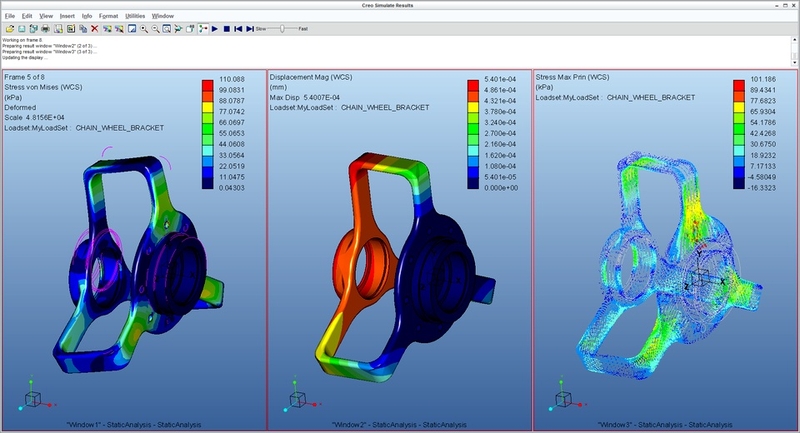Open the Utilities menu
800x433 pixels.
(x=135, y=16)
